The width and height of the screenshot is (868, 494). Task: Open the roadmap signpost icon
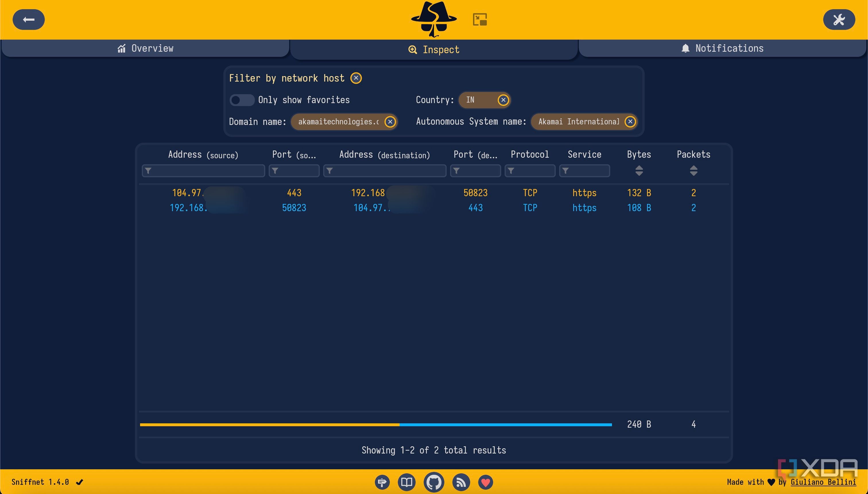[x=382, y=482]
